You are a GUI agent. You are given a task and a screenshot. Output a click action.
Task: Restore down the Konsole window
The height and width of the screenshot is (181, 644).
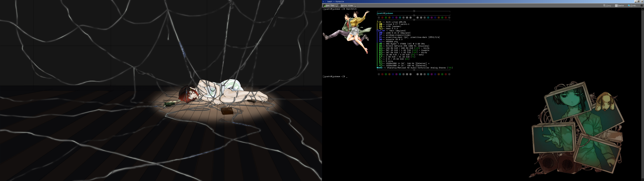point(638,2)
